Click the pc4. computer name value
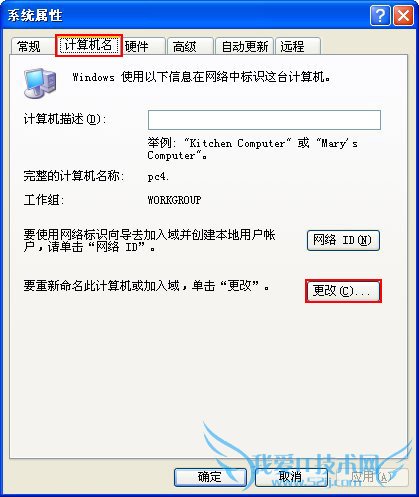The image size is (419, 497). tap(158, 176)
